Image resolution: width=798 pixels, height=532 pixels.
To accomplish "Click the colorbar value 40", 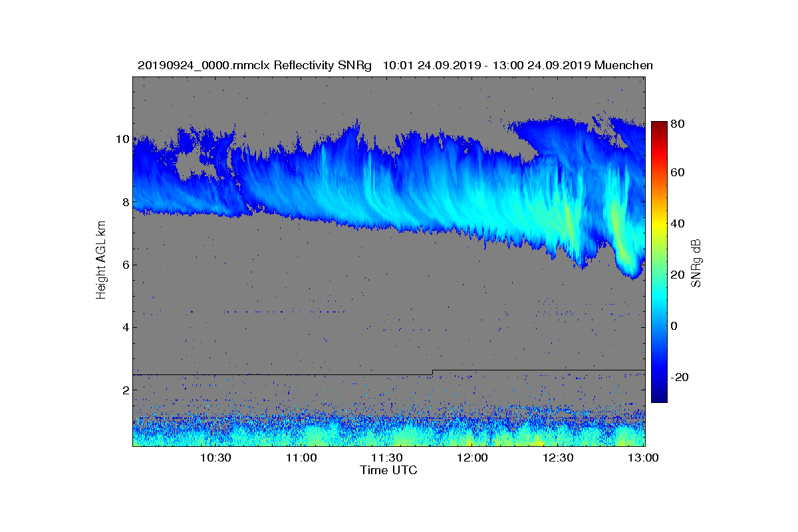I will [x=678, y=223].
